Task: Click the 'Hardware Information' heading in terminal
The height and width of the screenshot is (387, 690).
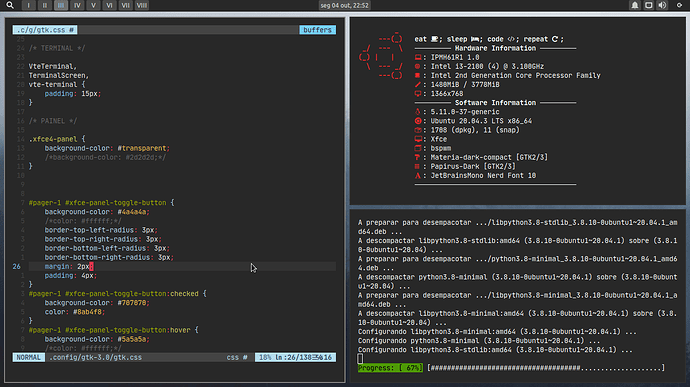Action: 495,48
